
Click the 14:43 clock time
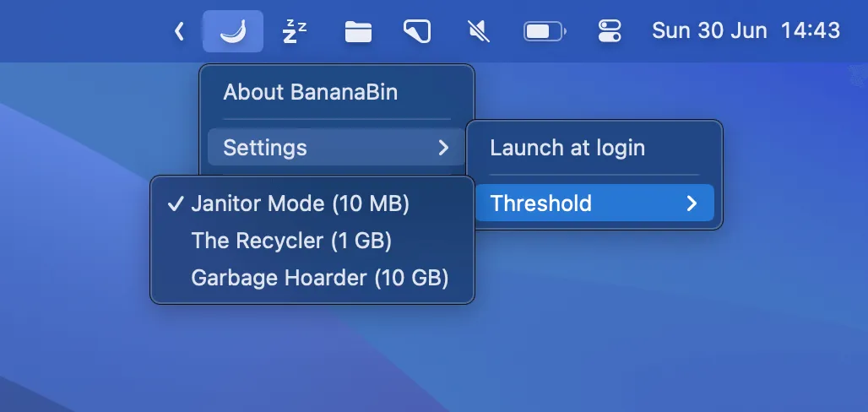click(811, 31)
